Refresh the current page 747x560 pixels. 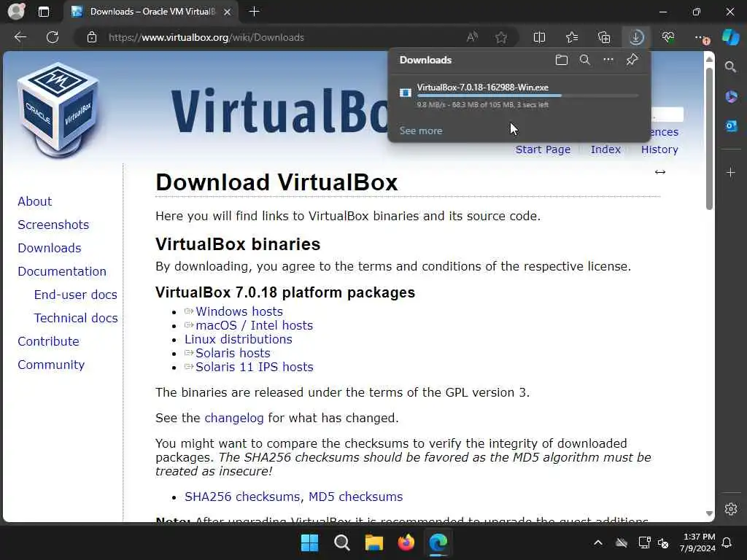pos(53,37)
